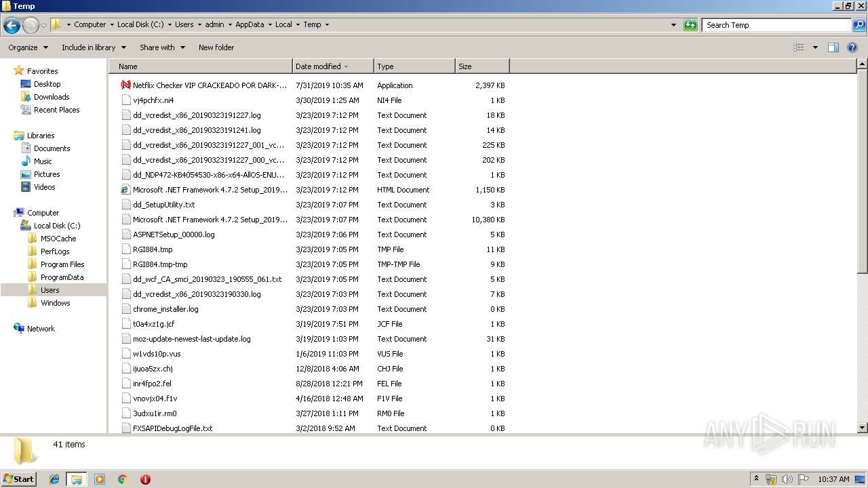Click the Back navigation arrow
This screenshot has height=488, width=868.
point(12,25)
